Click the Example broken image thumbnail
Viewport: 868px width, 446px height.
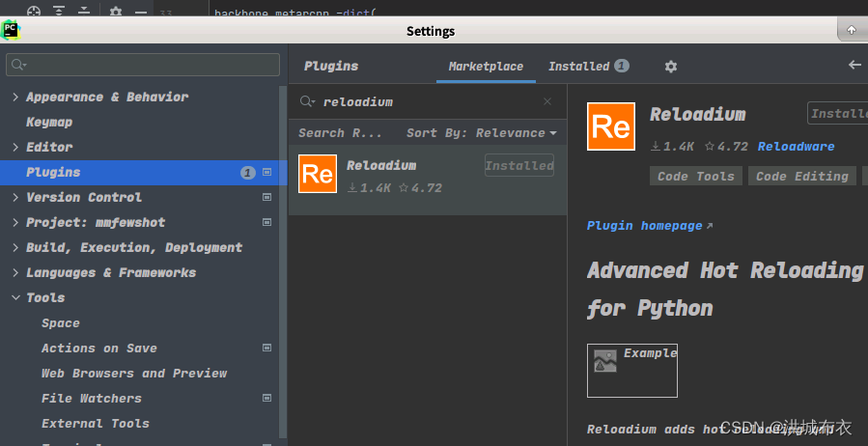pos(632,371)
